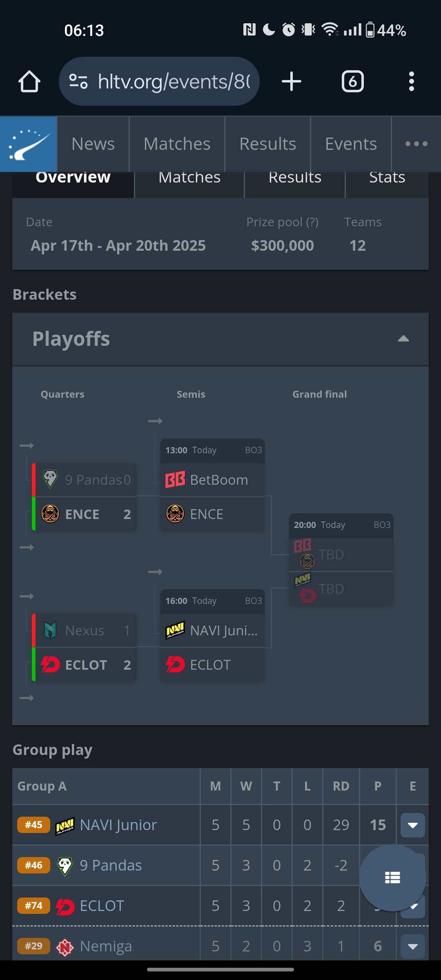Switch to the event Stats tab
441x980 pixels.
coord(387,180)
